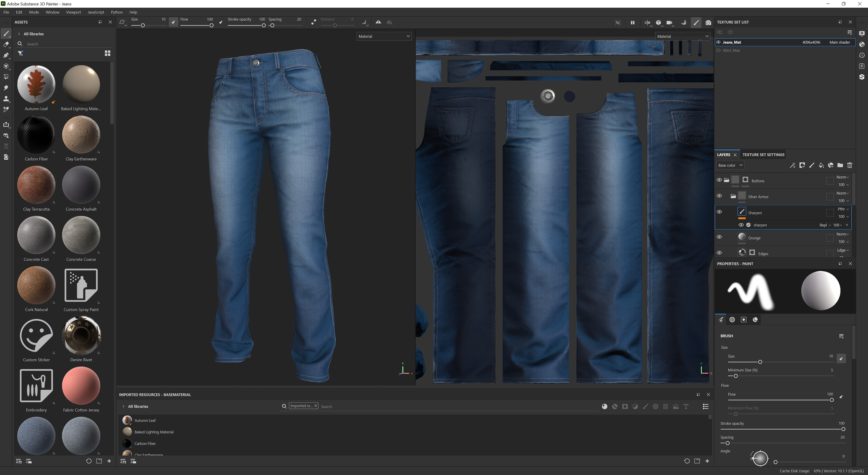Viewport: 868px width, 475px height.
Task: Open the 3D viewport Material dropdown
Action: pyautogui.click(x=384, y=36)
